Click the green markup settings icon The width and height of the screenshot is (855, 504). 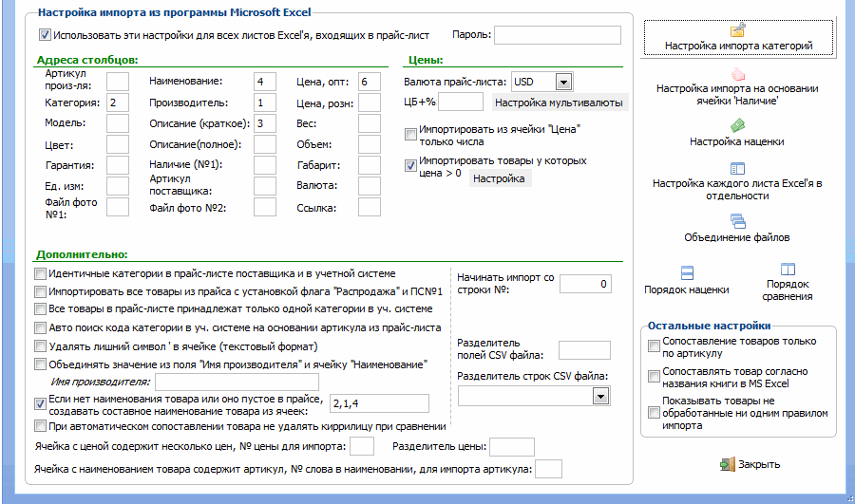pos(737,126)
